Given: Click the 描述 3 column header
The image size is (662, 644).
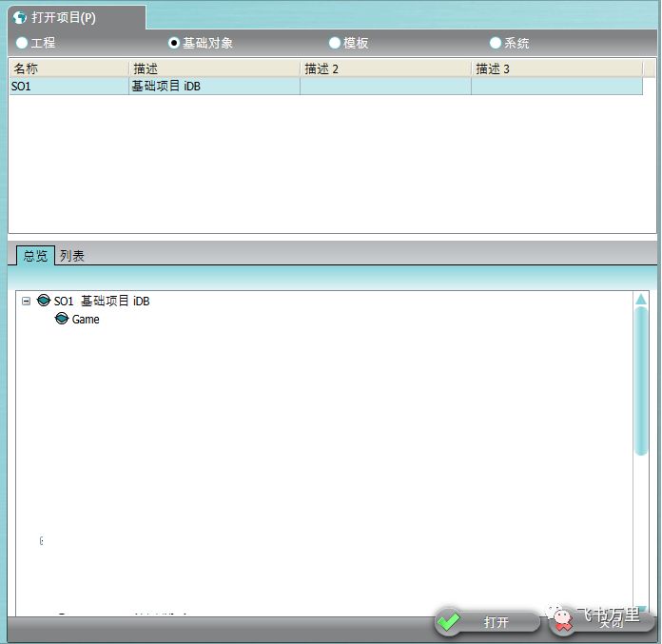Looking at the screenshot, I should pyautogui.click(x=556, y=68).
